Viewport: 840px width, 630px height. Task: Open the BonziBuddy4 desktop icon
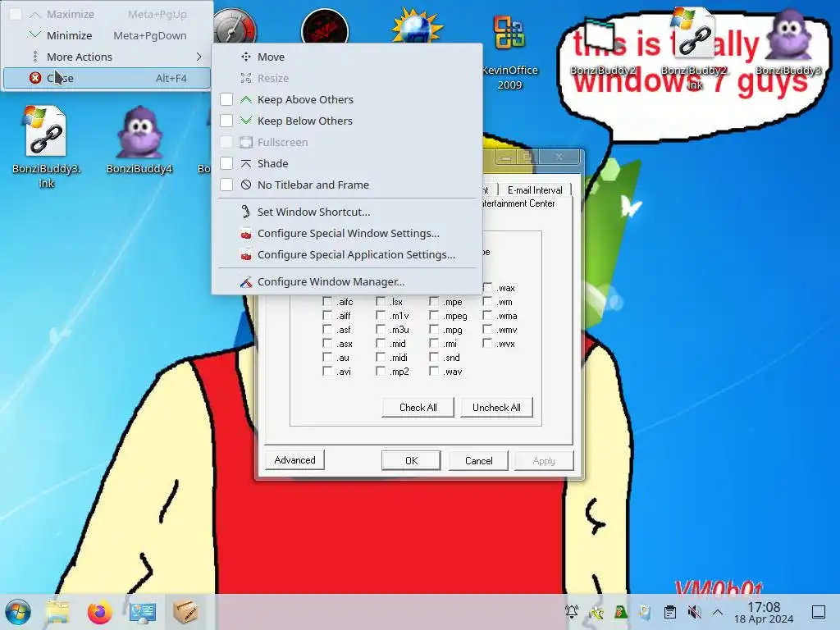click(139, 139)
